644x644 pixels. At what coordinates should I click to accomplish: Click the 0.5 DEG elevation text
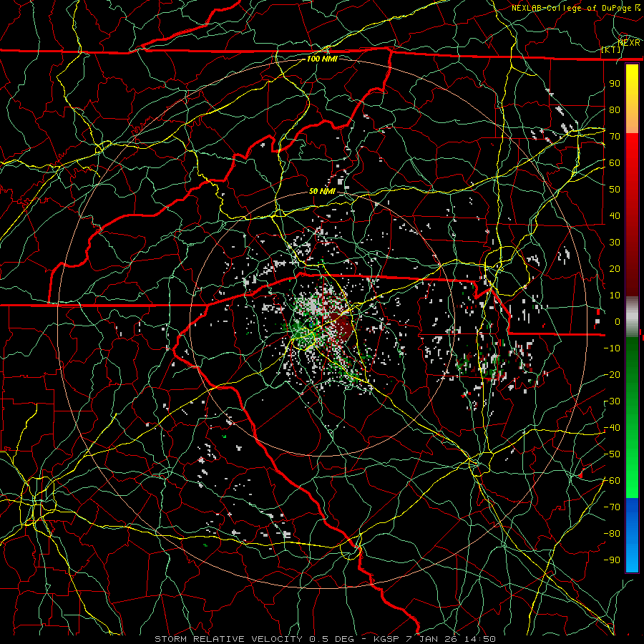point(330,639)
